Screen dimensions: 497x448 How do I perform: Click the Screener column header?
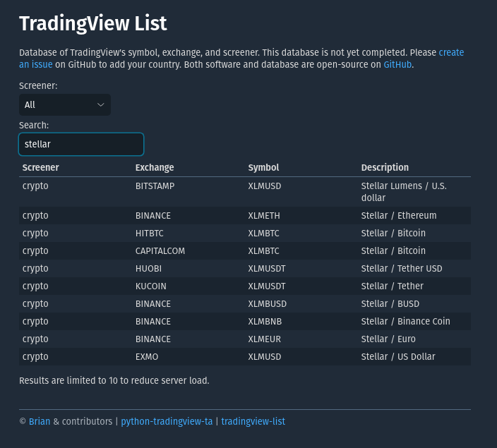40,167
